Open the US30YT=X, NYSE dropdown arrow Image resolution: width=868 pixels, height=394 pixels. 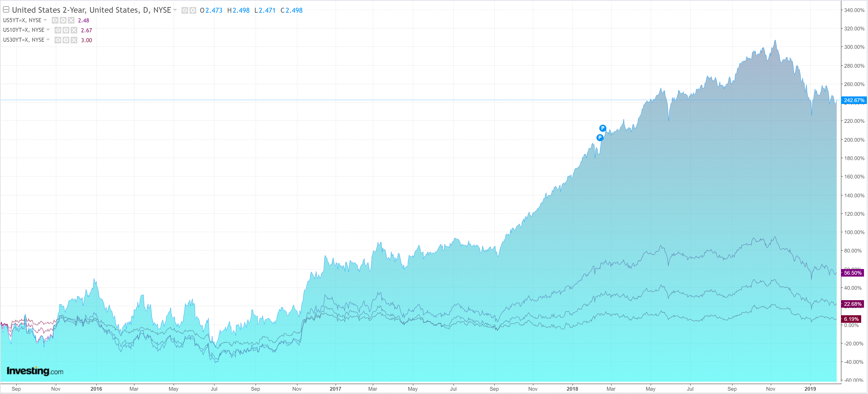pyautogui.click(x=48, y=39)
